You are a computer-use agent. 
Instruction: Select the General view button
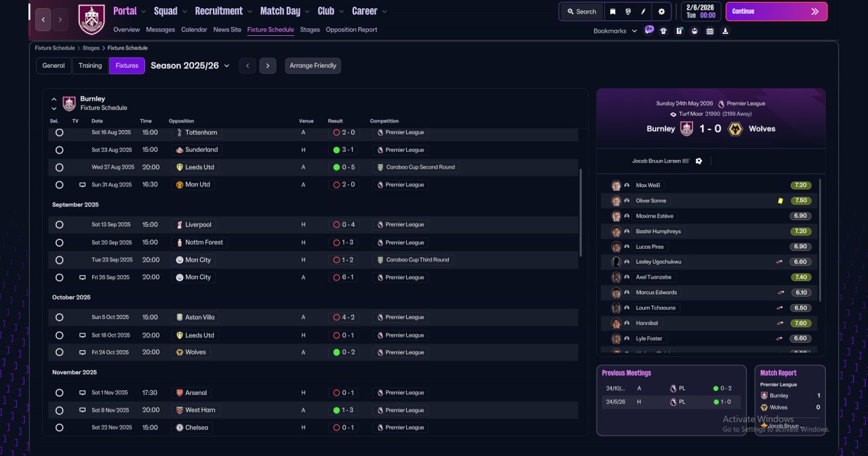click(x=54, y=66)
